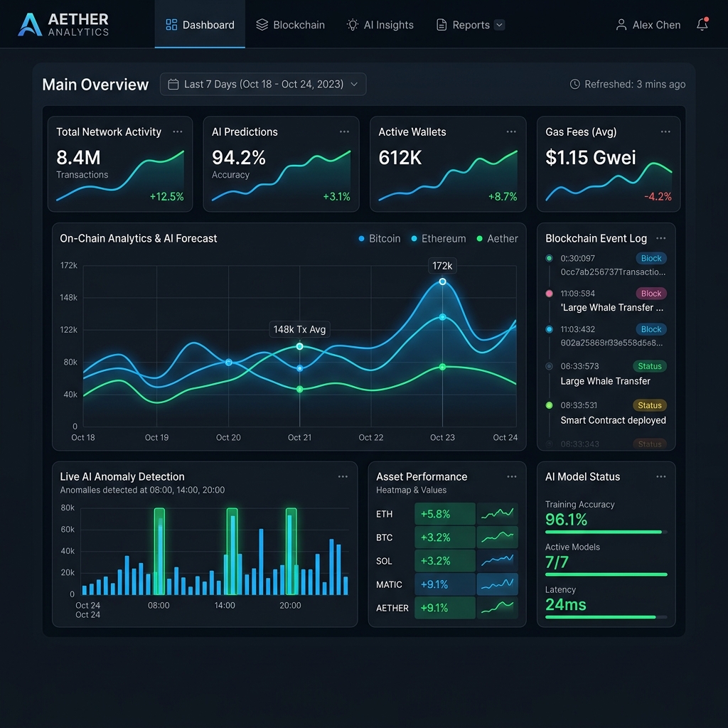This screenshot has width=728, height=728.
Task: Select the Reports menu item
Action: click(x=469, y=24)
